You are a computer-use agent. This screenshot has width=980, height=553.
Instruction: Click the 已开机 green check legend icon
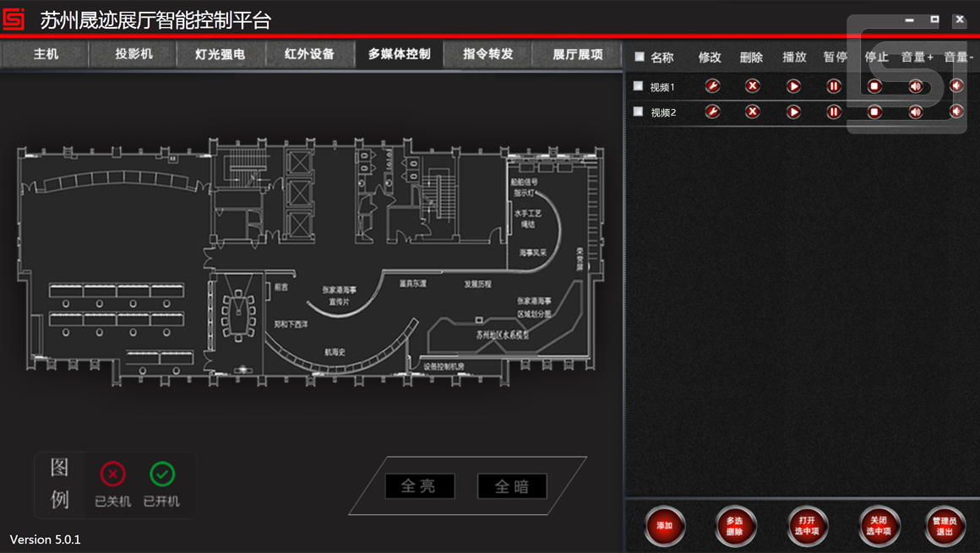[x=161, y=474]
